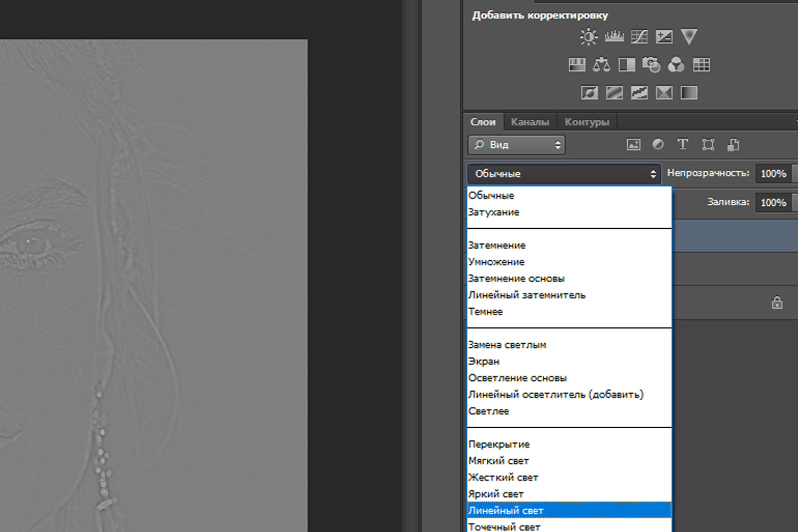
Task: Pick Умножение in the blend list
Action: coord(496,262)
